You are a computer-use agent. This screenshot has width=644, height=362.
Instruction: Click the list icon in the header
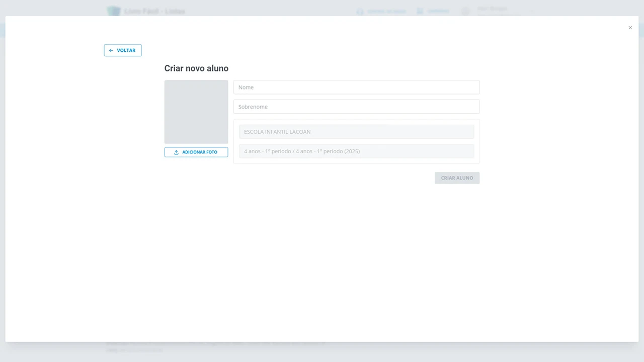click(x=420, y=12)
